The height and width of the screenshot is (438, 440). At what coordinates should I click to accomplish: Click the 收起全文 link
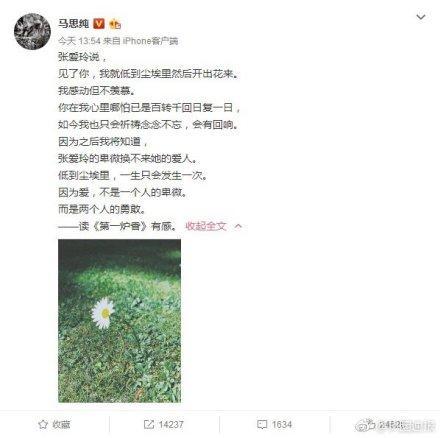206,226
